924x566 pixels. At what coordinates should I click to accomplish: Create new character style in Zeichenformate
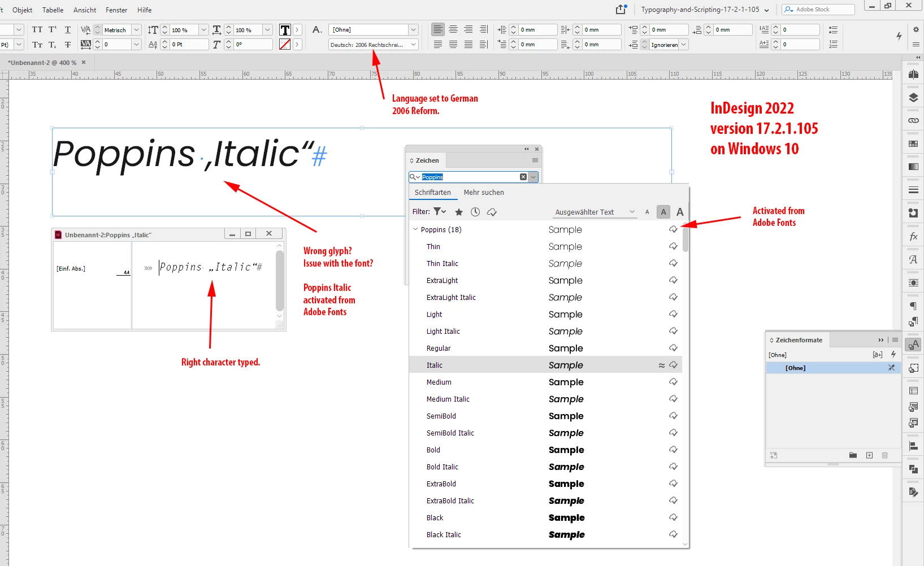point(869,455)
